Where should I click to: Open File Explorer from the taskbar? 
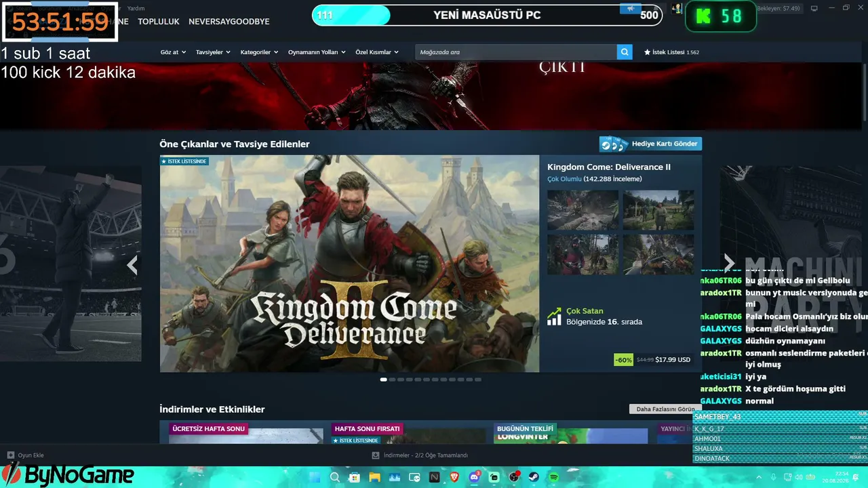click(x=375, y=477)
